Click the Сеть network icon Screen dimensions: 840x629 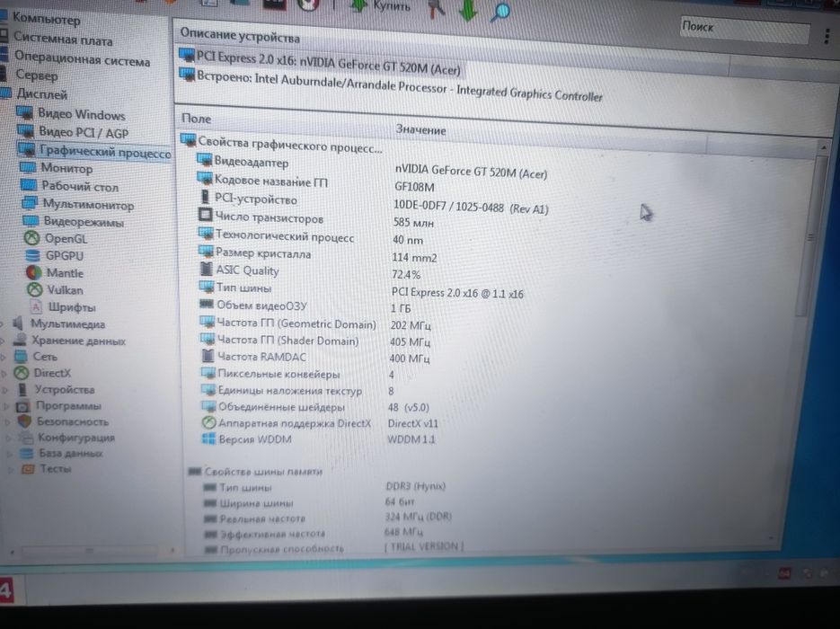click(21, 357)
